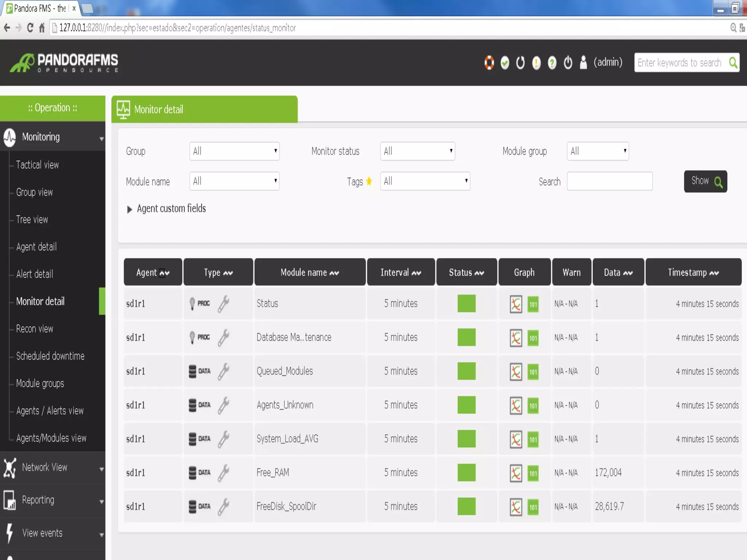747x560 pixels.
Task: Open graph icon for Status module
Action: [x=516, y=304]
